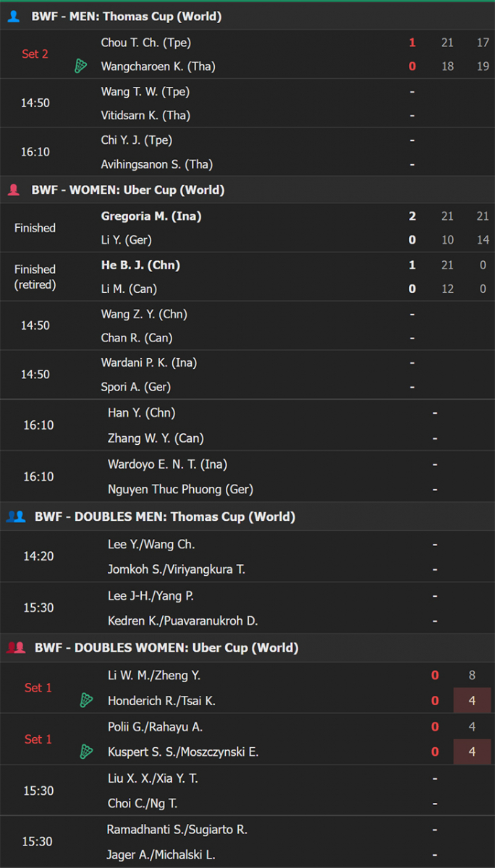Select Nguyen Thuc Phuong (Ger) row

(x=247, y=490)
